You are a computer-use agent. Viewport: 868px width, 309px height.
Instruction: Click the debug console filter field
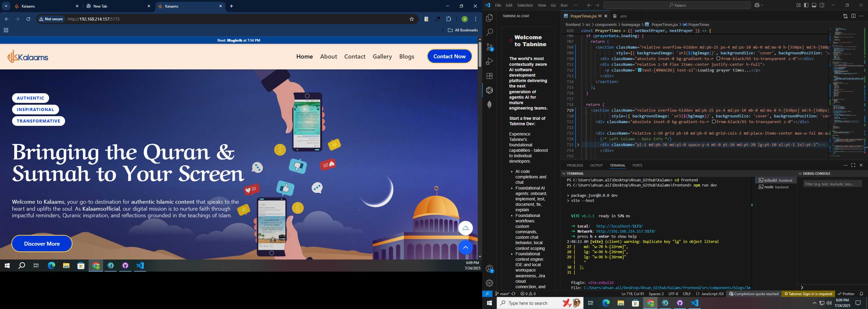coord(832,184)
